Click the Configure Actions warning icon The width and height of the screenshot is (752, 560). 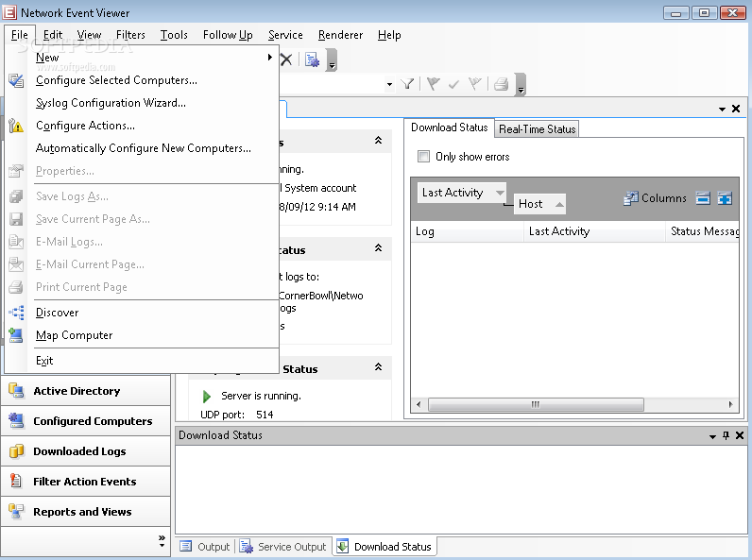point(16,126)
